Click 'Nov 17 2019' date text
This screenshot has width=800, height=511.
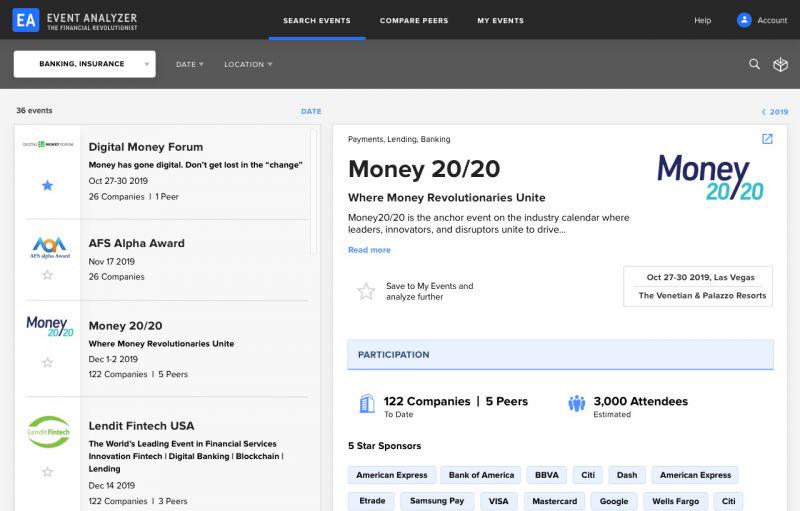[x=112, y=262]
